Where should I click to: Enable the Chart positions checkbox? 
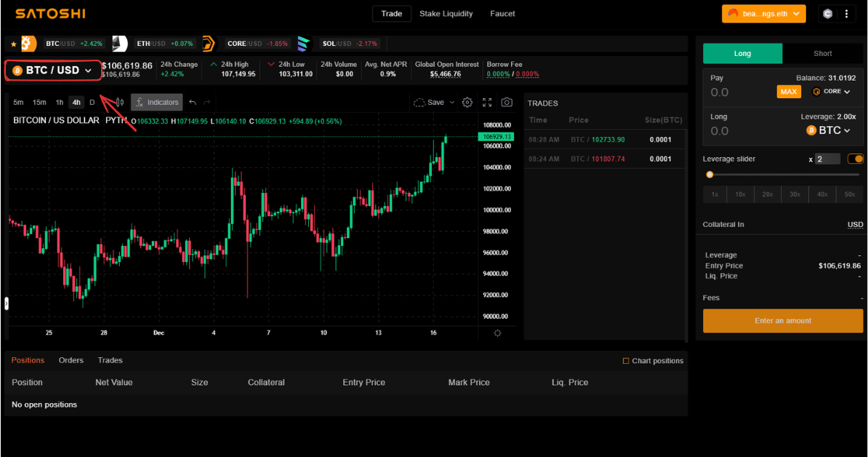point(626,361)
